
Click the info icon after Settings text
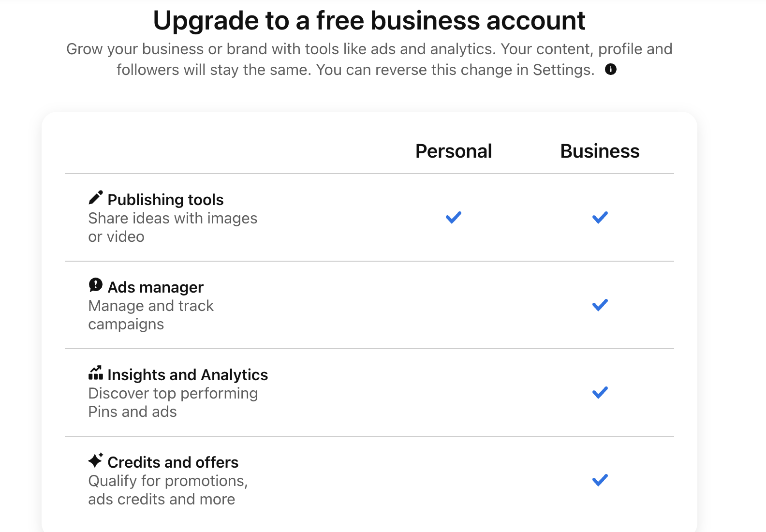point(611,70)
